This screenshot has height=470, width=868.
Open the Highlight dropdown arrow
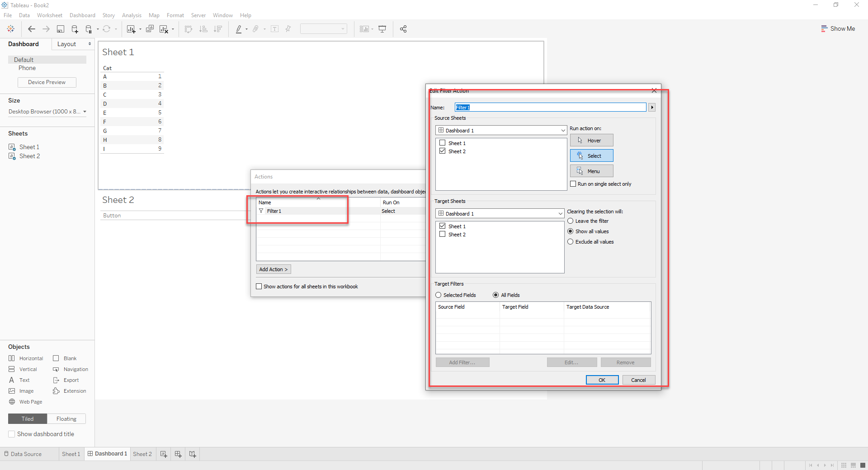(246, 29)
